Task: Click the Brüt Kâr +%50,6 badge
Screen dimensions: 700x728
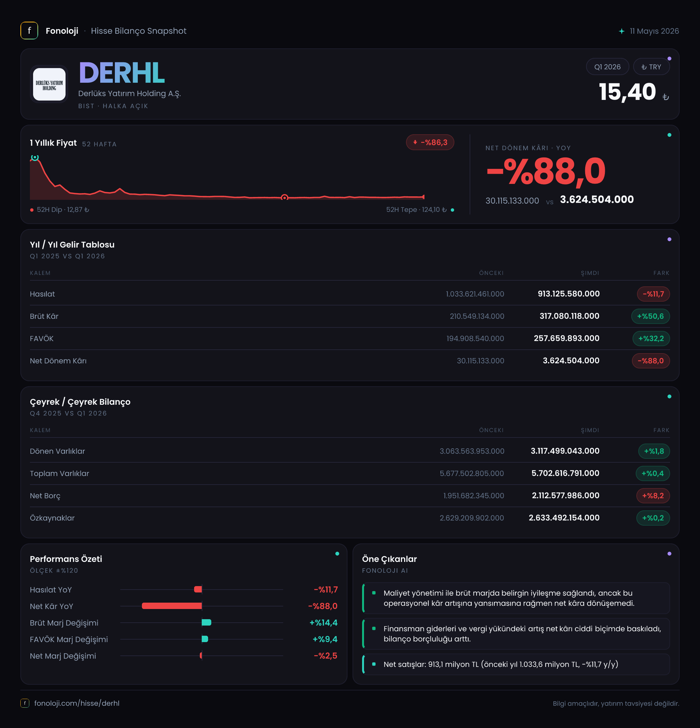Action: click(x=650, y=316)
